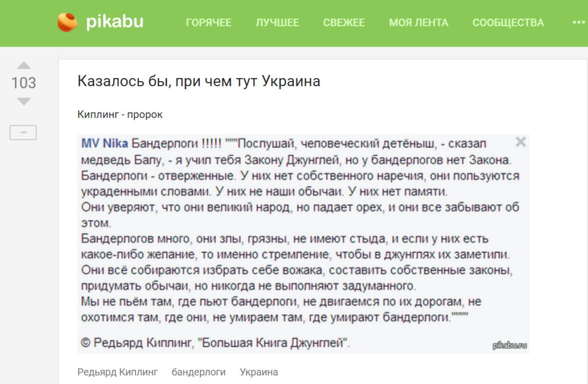The width and height of the screenshot is (588, 384).
Task: Upvote the post with the up arrow
Action: [24, 66]
